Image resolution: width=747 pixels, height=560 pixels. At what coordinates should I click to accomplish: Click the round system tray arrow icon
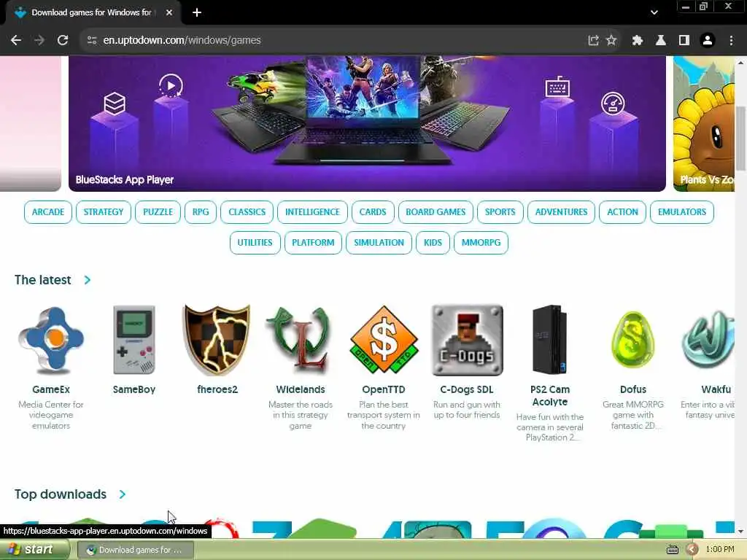tap(692, 550)
